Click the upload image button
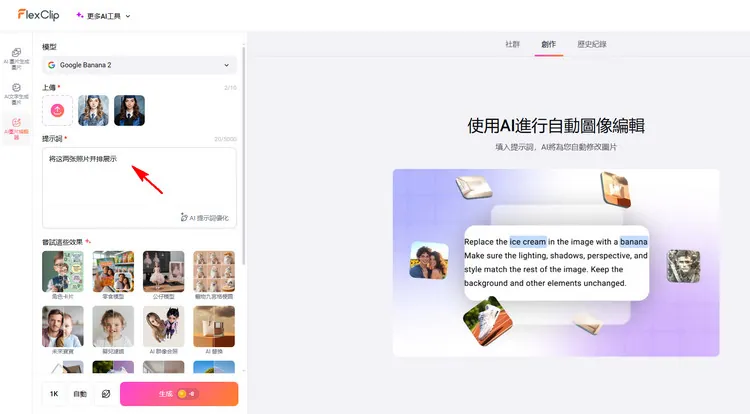 tap(57, 110)
